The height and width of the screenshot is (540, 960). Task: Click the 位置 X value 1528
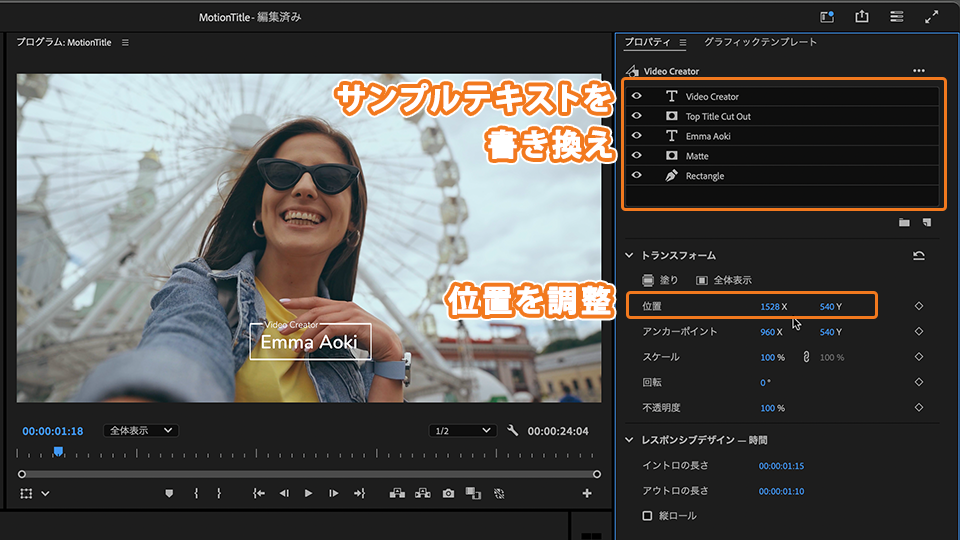[769, 306]
